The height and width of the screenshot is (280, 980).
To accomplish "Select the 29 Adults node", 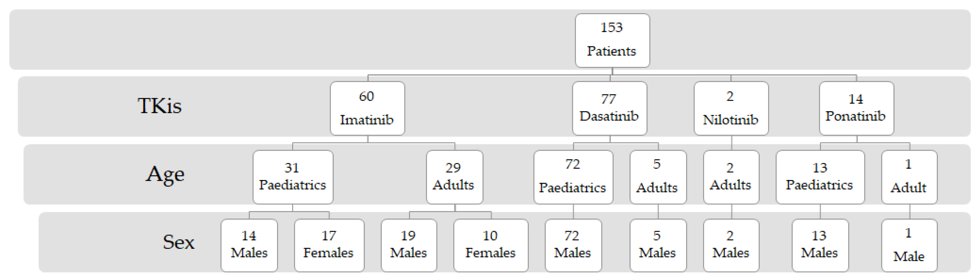I will 454,177.
